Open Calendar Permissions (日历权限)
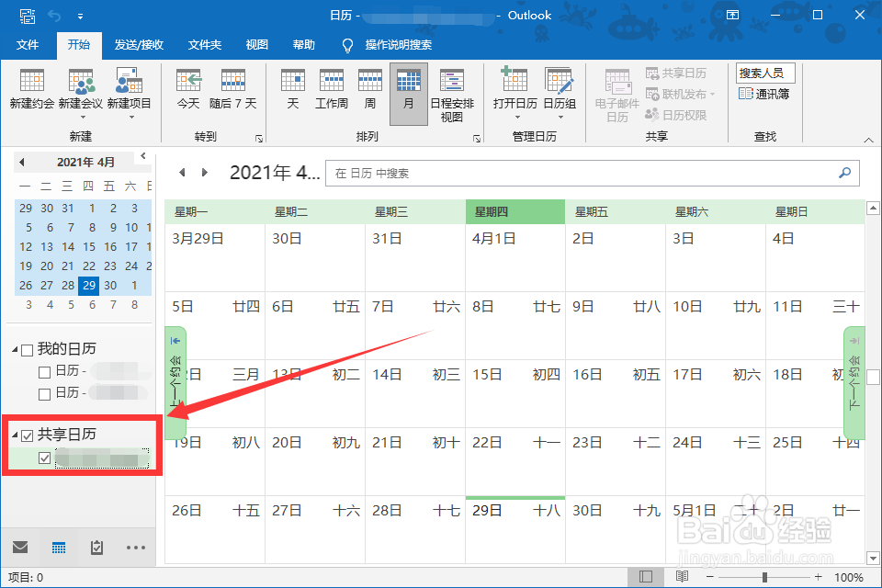This screenshot has width=882, height=588. coord(676,115)
